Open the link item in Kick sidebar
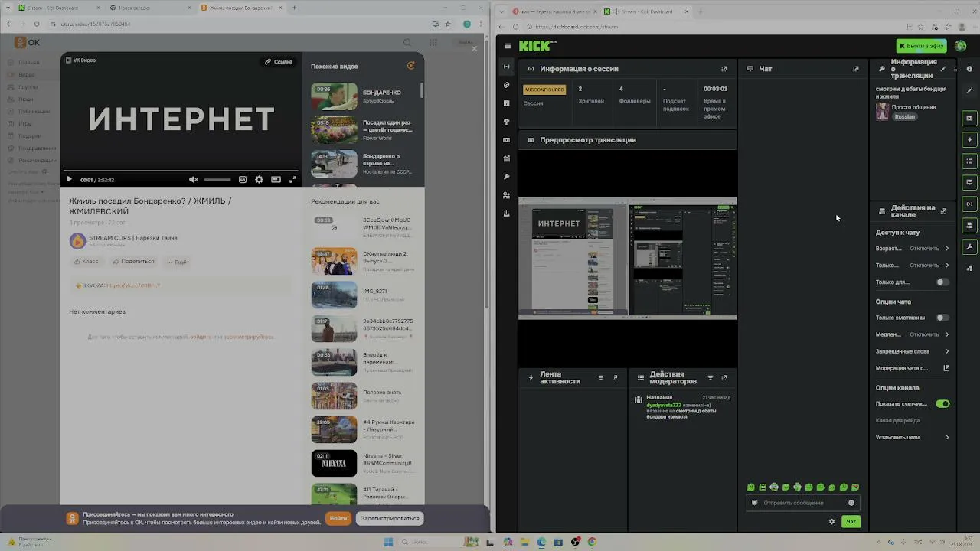The image size is (980, 551). (507, 85)
